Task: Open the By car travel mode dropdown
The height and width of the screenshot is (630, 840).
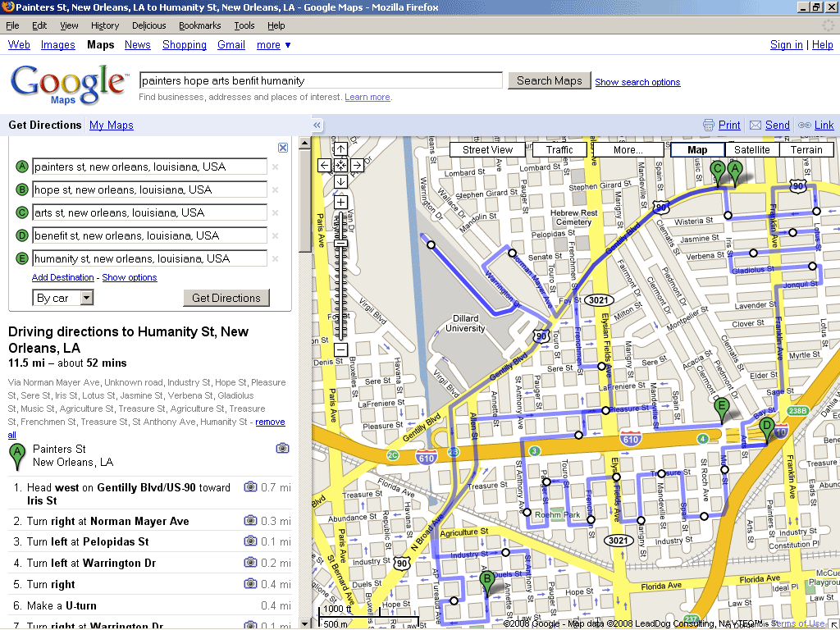Action: click(62, 298)
